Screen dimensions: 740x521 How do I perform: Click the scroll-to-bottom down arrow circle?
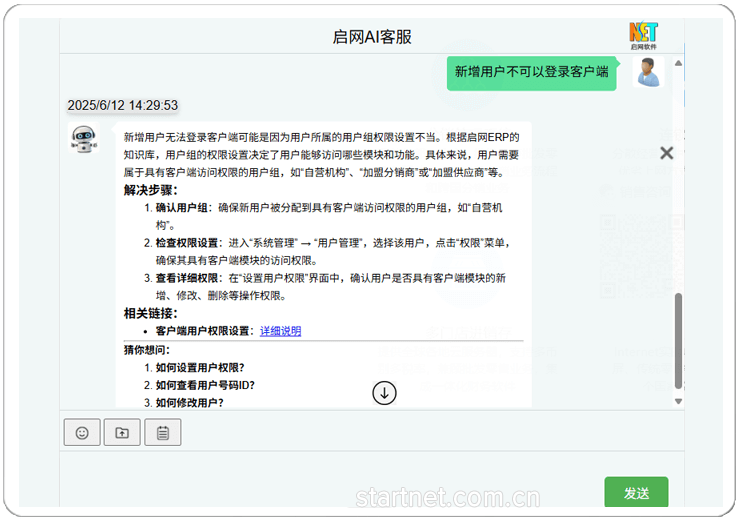(384, 393)
